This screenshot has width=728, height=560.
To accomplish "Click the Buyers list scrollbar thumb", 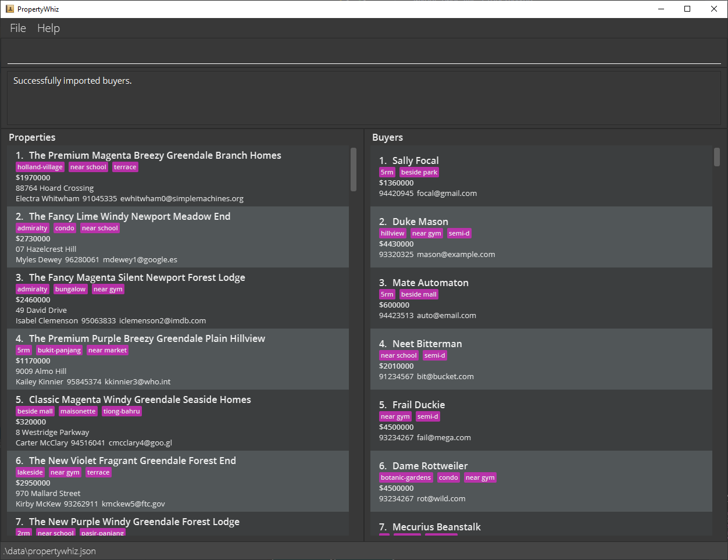I will [x=717, y=157].
